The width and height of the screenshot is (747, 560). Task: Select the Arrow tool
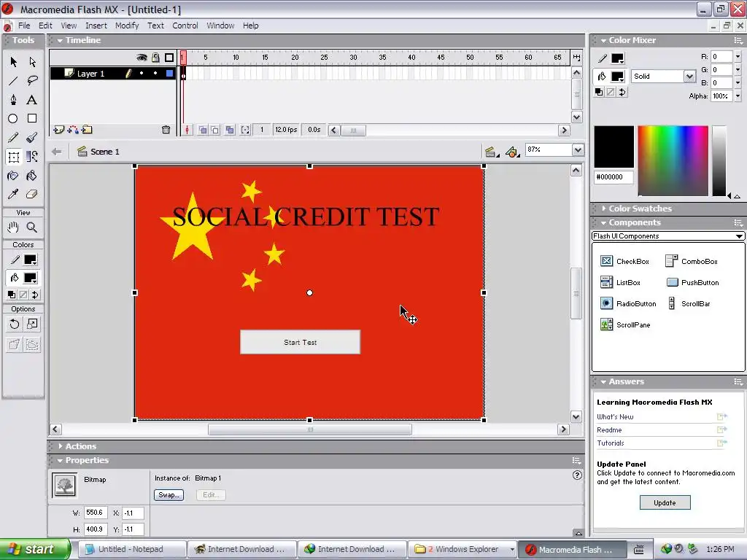point(13,62)
